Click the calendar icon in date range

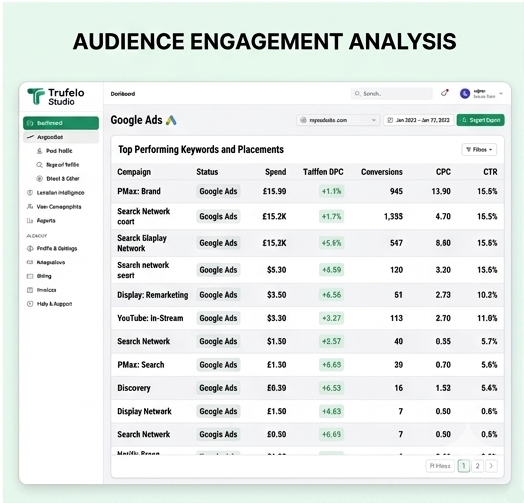coord(390,120)
